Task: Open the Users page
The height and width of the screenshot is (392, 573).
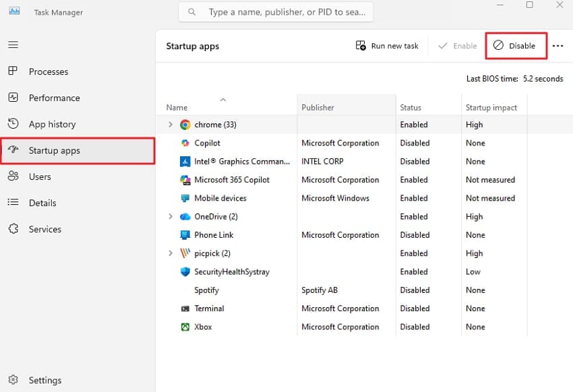Action: click(40, 176)
